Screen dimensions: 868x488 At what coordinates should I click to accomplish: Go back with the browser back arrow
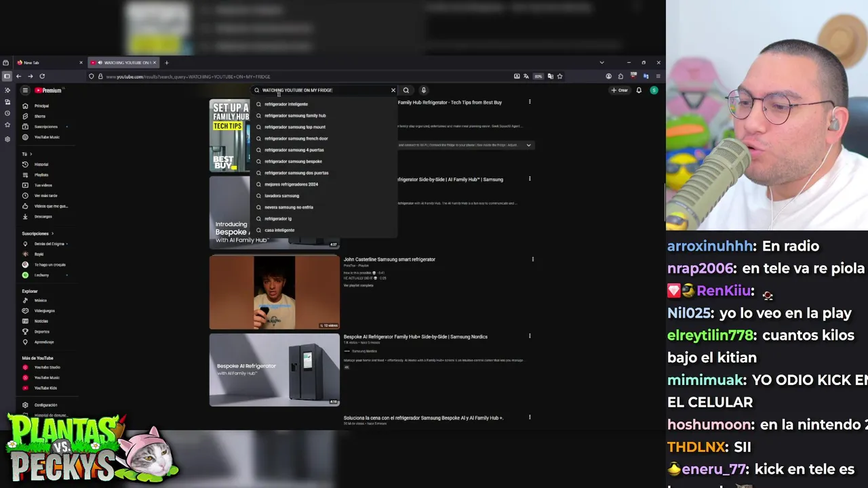(x=18, y=77)
